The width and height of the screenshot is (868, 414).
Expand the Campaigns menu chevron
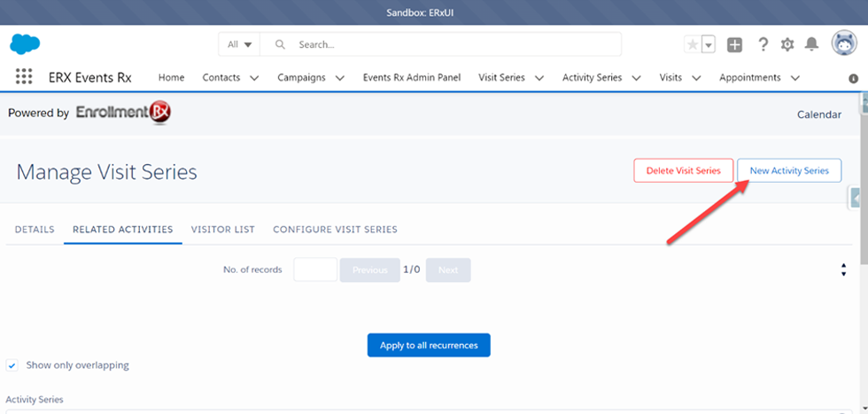click(340, 78)
